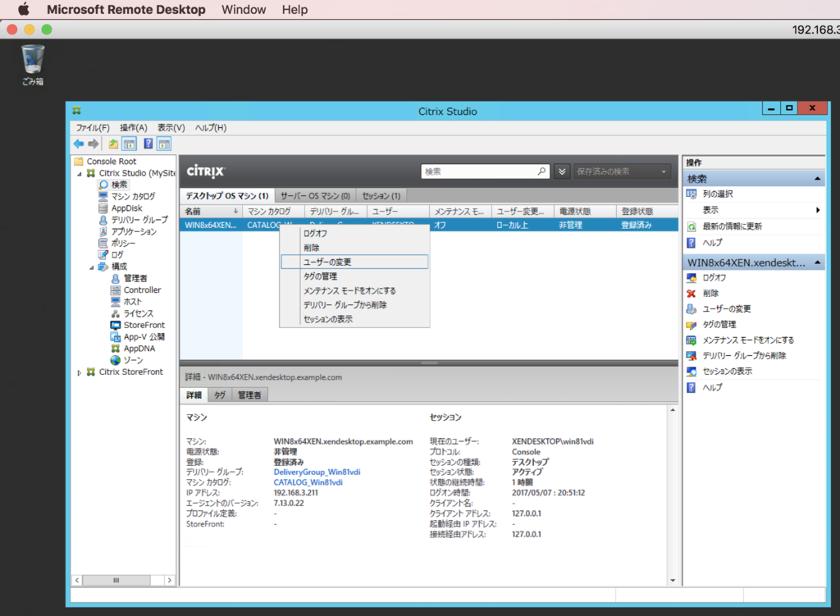Choose ユーザーの変更 from the context menu
The image size is (840, 616).
(354, 262)
